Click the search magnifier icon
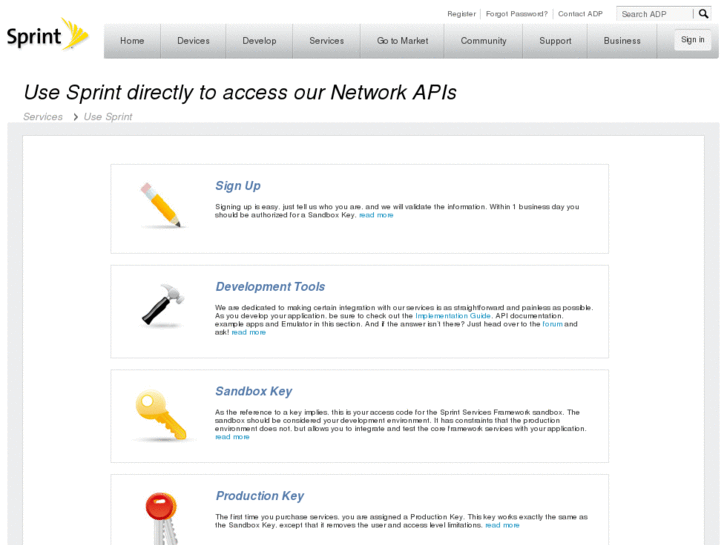727x545 pixels. (703, 14)
